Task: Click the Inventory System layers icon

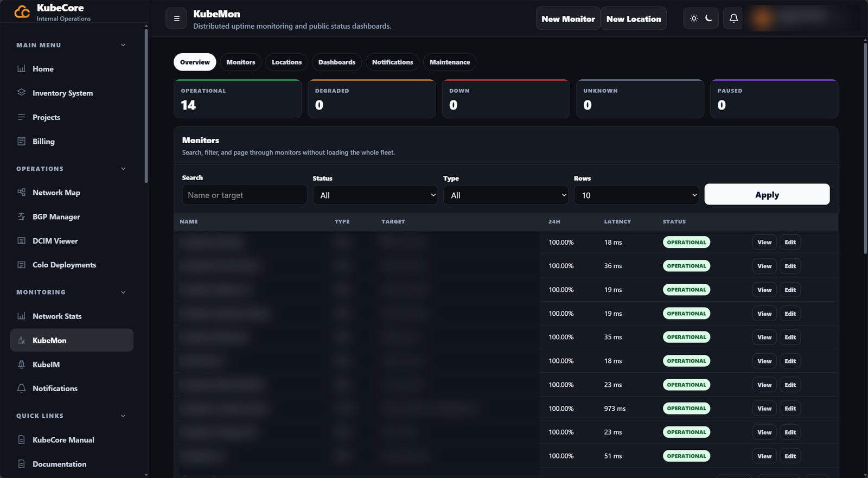Action: (x=22, y=93)
